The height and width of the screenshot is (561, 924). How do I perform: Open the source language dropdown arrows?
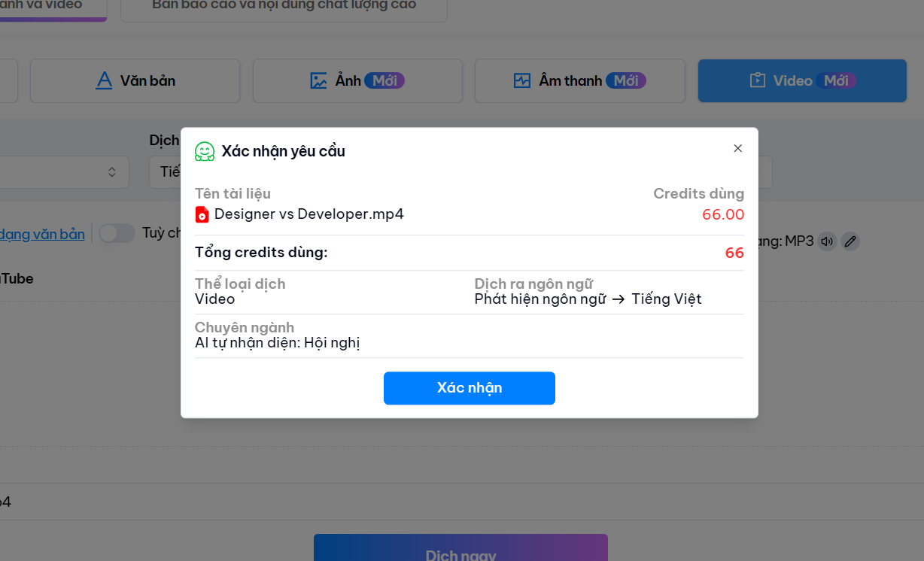(x=111, y=172)
